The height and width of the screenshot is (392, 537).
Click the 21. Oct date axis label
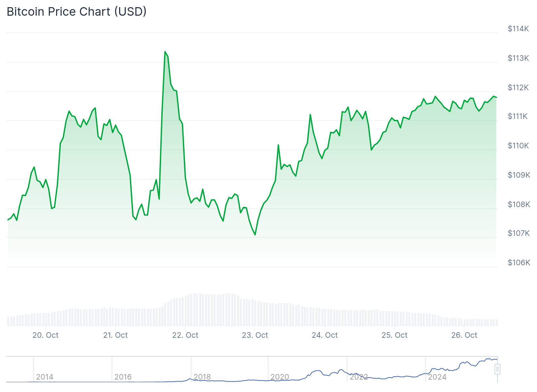click(x=115, y=335)
